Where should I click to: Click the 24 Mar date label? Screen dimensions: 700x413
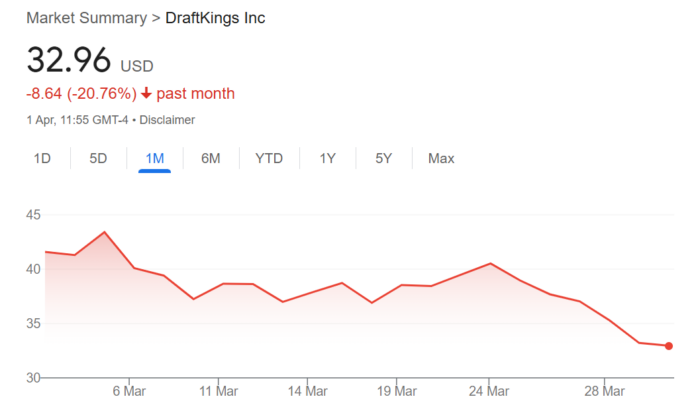488,390
